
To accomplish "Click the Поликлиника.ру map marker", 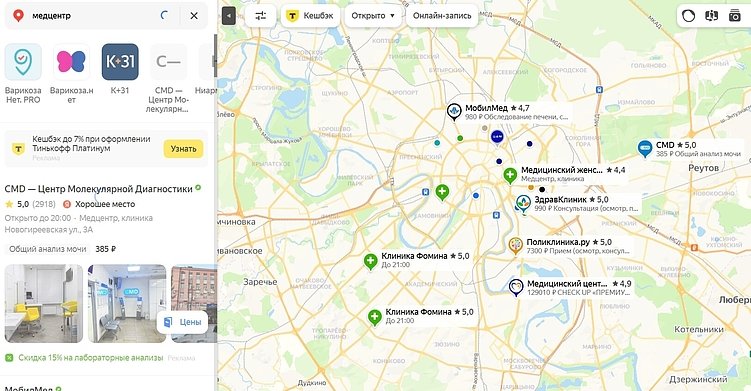I will [515, 245].
